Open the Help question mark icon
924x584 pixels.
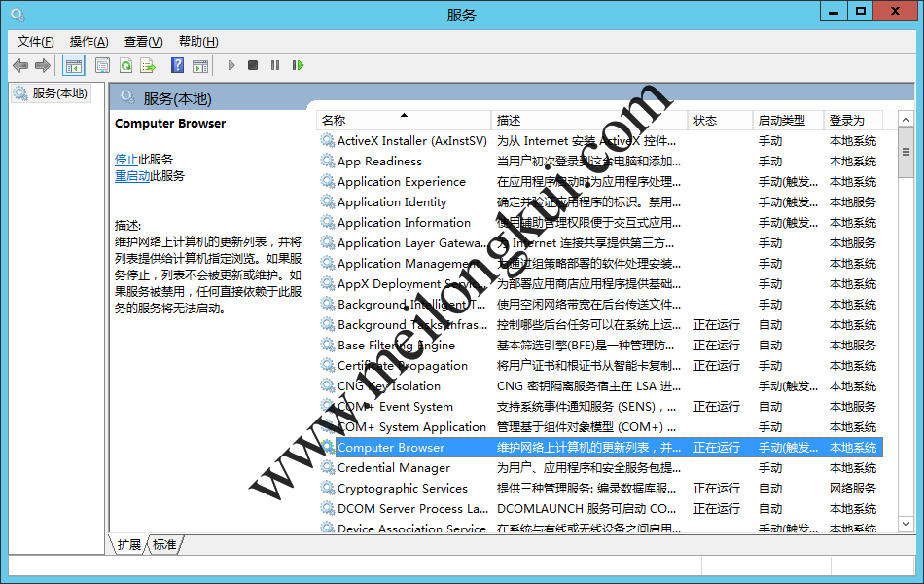pyautogui.click(x=177, y=65)
